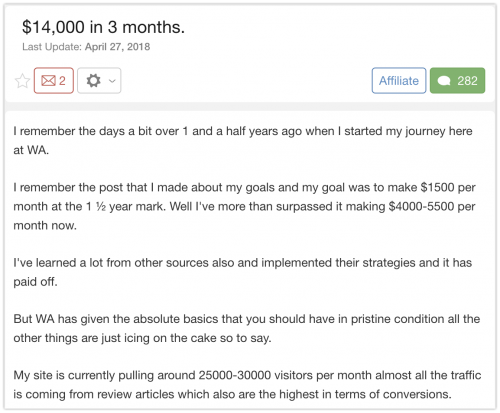Click the "$1500" goal amount text
This screenshot has width=500, height=413.
tap(437, 187)
